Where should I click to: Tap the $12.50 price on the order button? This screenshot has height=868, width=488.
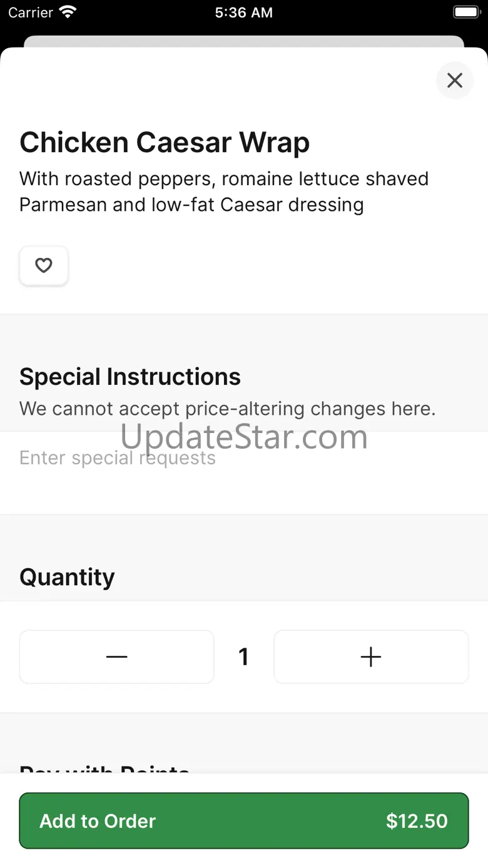pos(417,820)
